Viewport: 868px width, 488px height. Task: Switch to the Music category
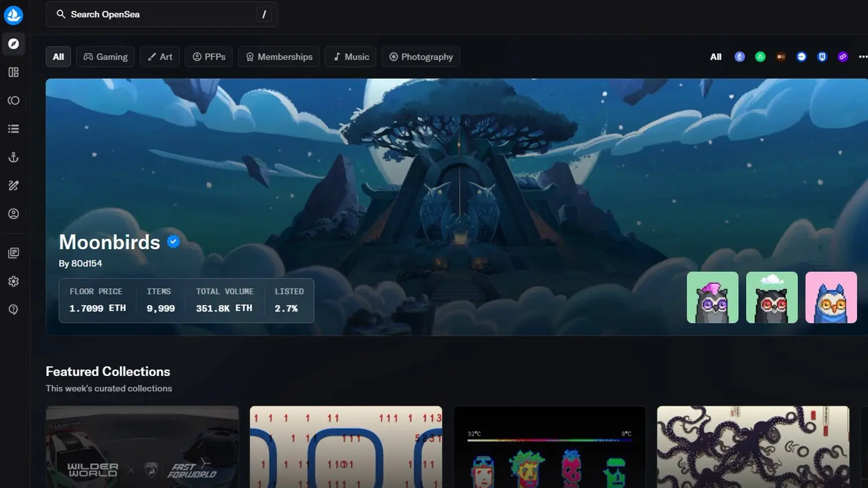[x=351, y=57]
